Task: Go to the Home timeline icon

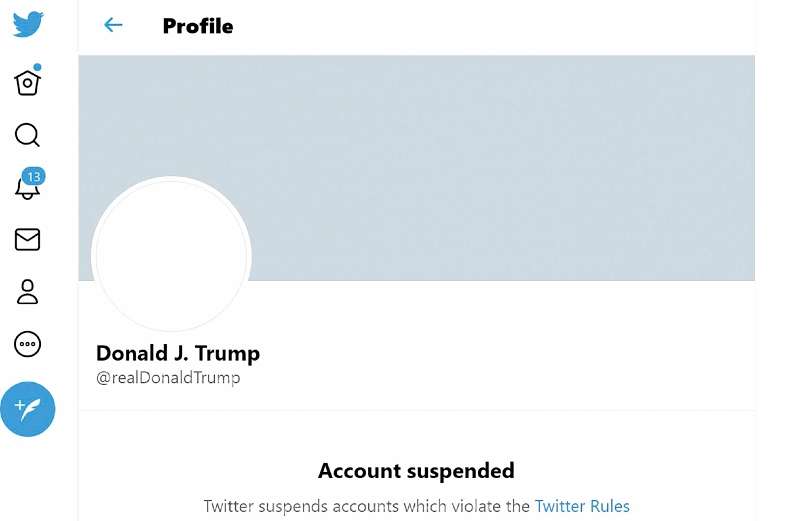Action: click(27, 83)
